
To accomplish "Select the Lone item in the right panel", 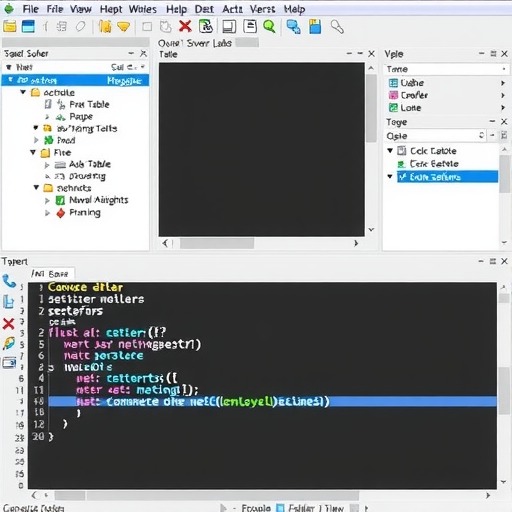I will tap(411, 108).
